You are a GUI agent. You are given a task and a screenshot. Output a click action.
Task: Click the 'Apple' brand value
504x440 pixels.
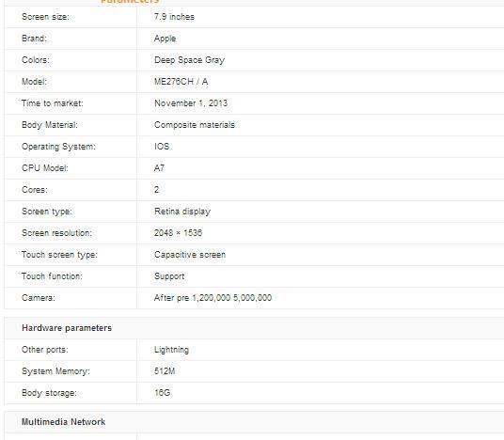pyautogui.click(x=165, y=39)
